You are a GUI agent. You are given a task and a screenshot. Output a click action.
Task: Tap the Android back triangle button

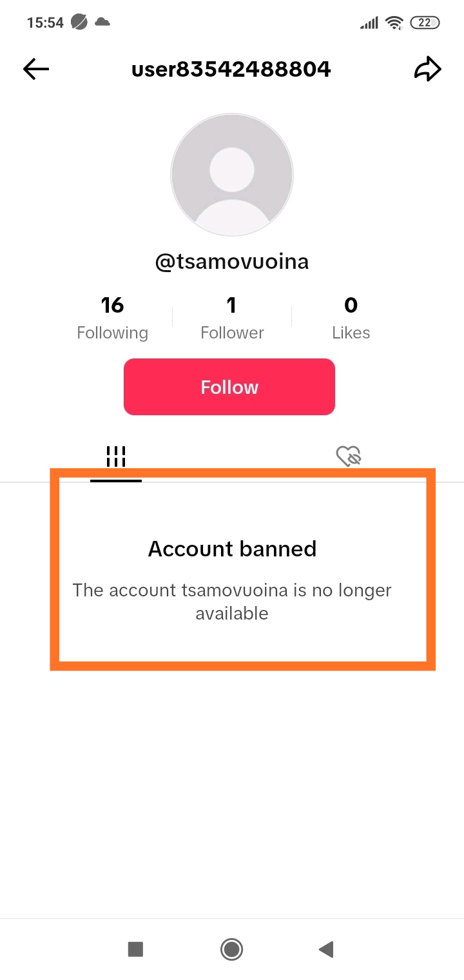pos(326,949)
